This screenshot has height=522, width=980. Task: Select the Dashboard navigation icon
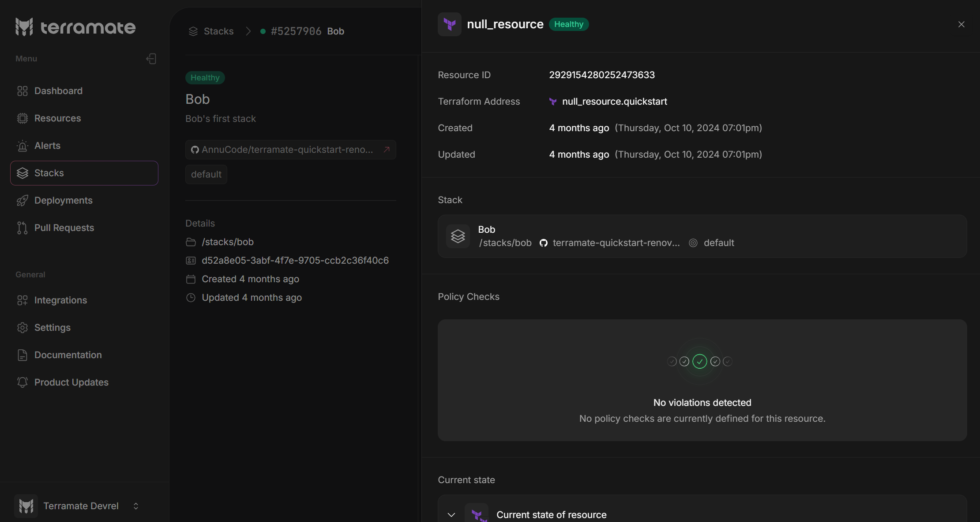22,91
